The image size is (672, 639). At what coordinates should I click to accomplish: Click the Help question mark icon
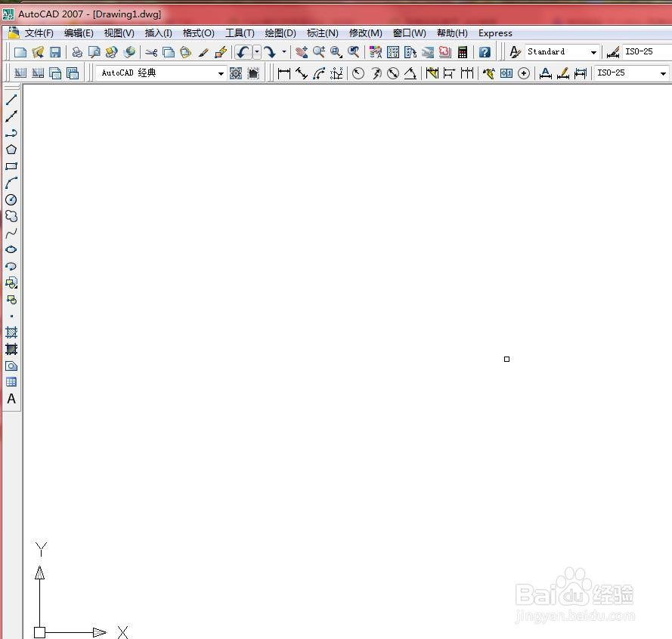[x=485, y=52]
